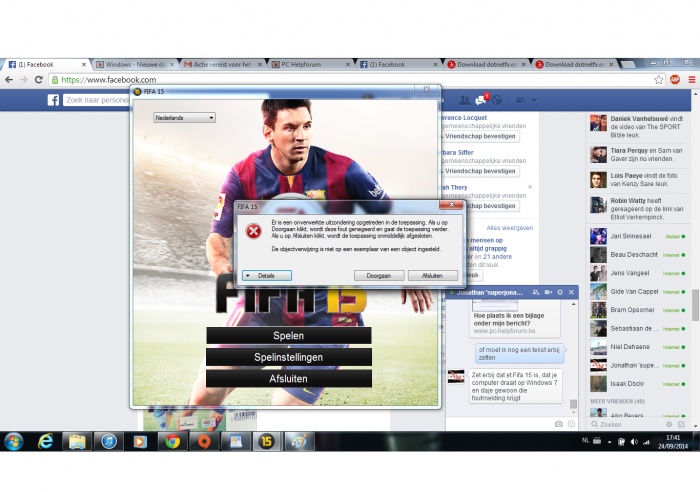The width and height of the screenshot is (700, 492).
Task: Switch to Gmail Actie vereist tab
Action: 222,64
